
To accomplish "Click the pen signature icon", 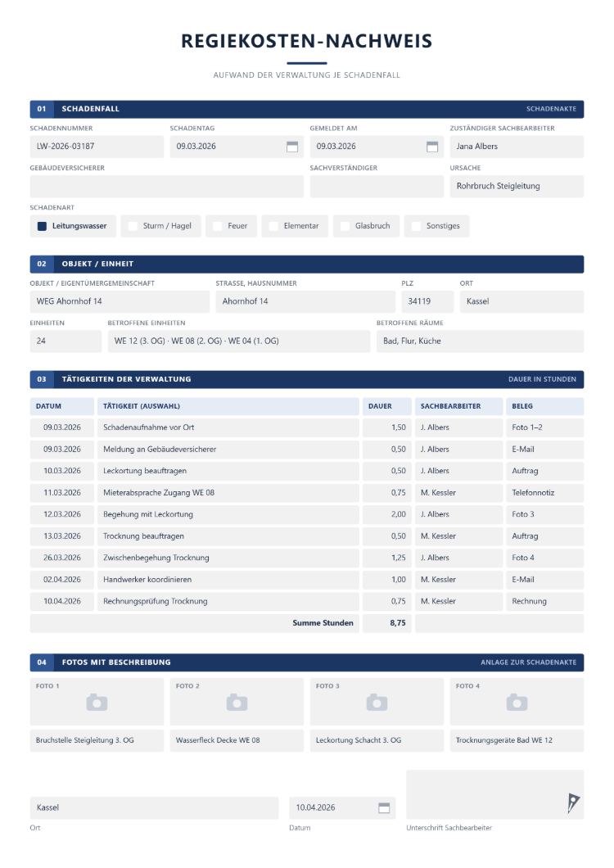I will [573, 802].
